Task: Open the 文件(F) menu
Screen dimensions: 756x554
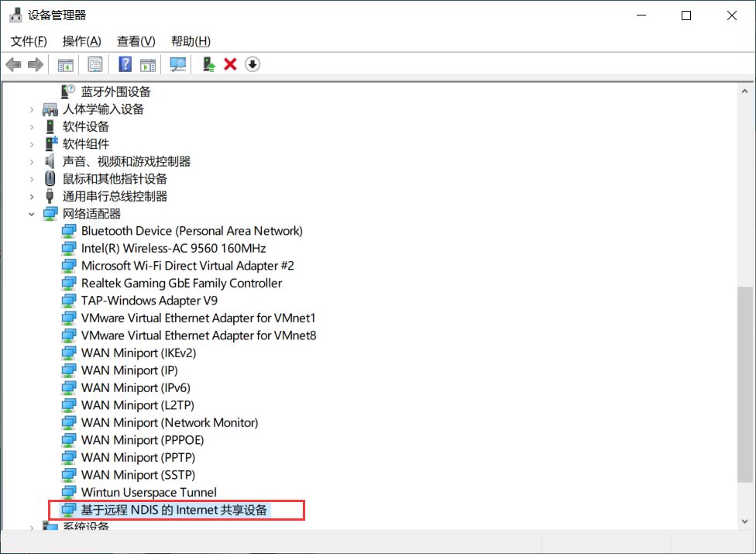Action: tap(29, 42)
